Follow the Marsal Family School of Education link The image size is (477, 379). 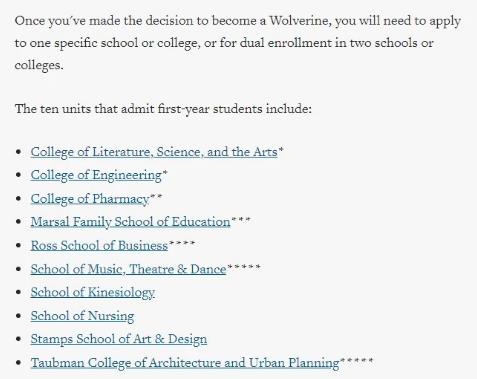130,222
